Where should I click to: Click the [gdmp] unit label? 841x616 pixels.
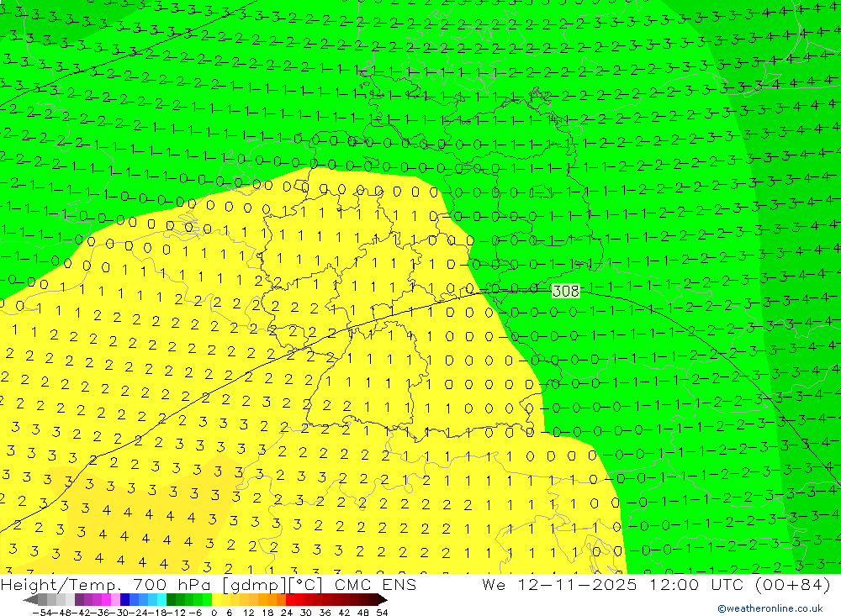(254, 584)
